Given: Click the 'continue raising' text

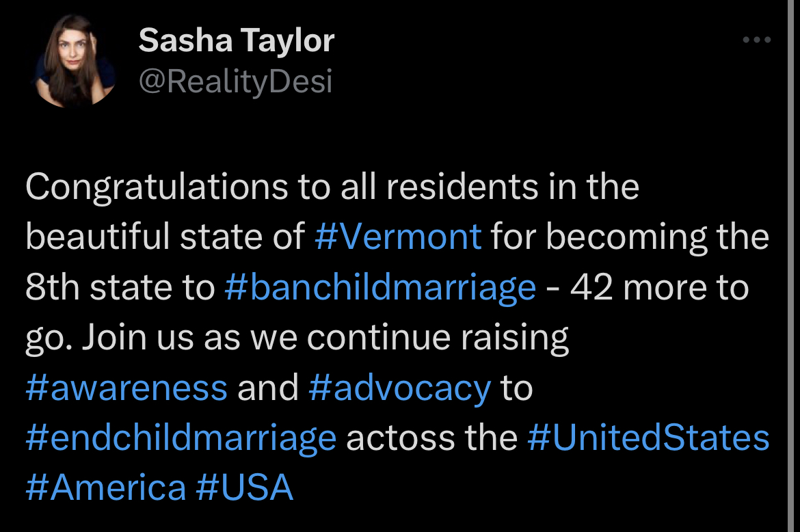Looking at the screenshot, I should tap(438, 338).
